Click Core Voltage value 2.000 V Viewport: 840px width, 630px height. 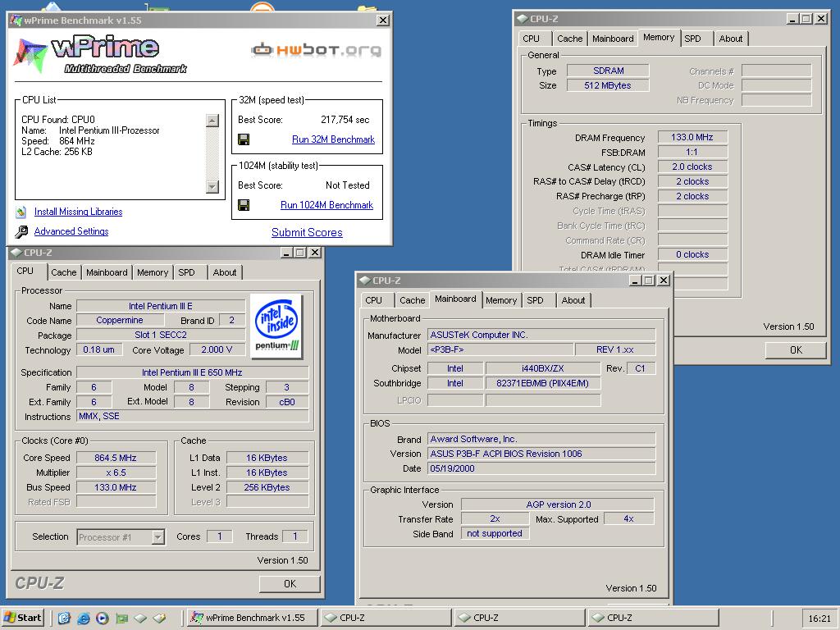tap(217, 349)
